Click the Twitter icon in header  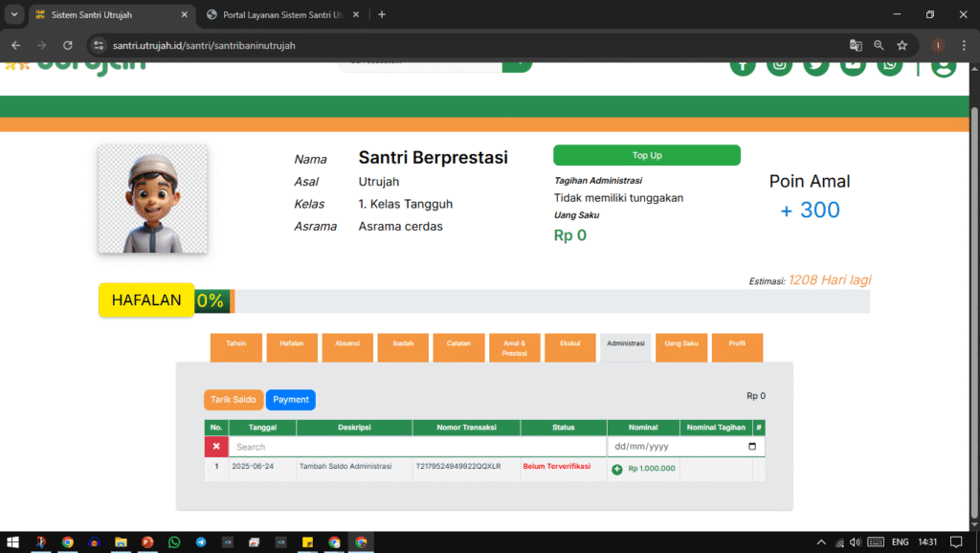coord(816,65)
